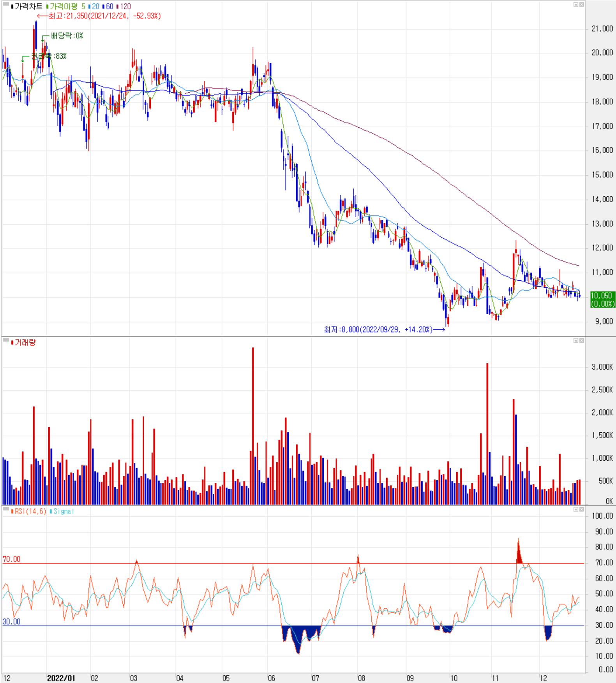Viewport: 616px width, 683px height.
Task: Select the 20-day moving average legend
Action: pyautogui.click(x=94, y=6)
